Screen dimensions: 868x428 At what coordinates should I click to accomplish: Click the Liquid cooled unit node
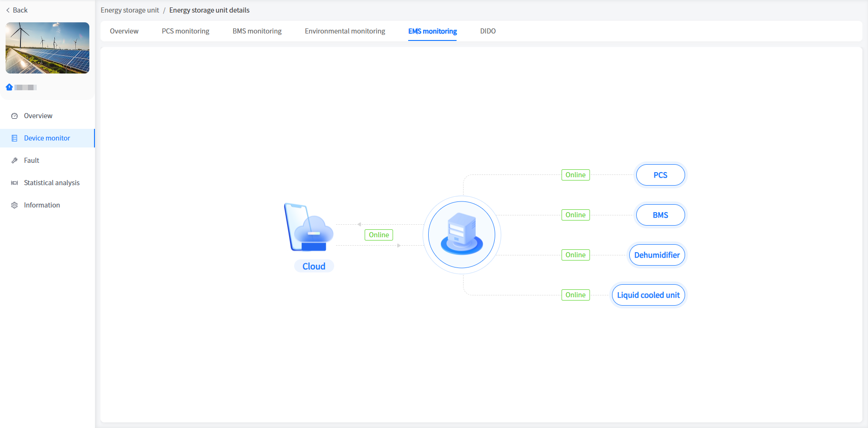pyautogui.click(x=648, y=295)
